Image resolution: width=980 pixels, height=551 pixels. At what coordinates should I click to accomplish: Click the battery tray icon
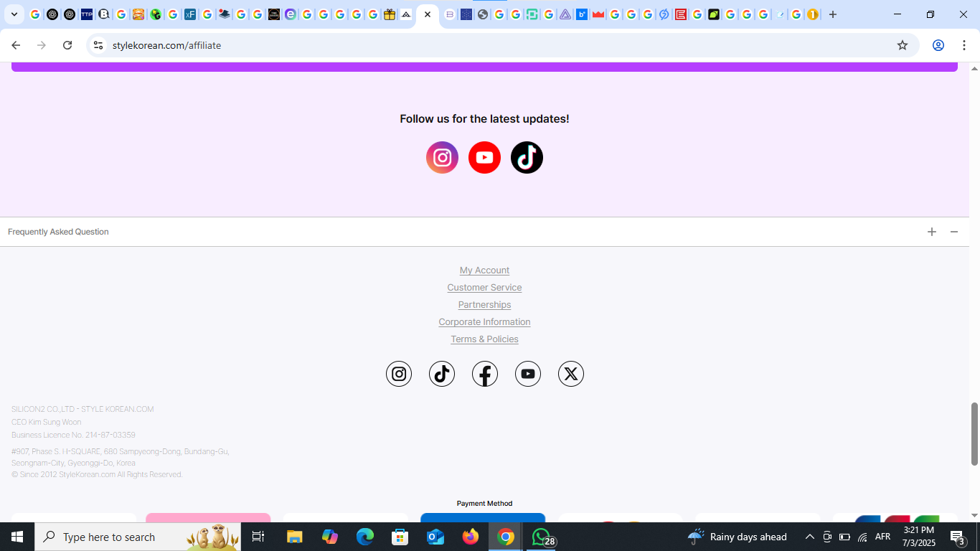pos(844,537)
